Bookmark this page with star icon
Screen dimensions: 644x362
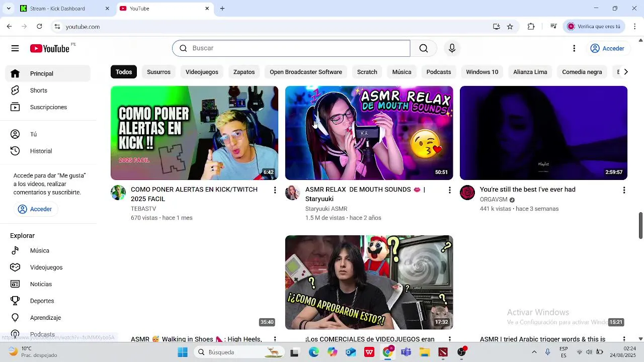click(x=510, y=27)
